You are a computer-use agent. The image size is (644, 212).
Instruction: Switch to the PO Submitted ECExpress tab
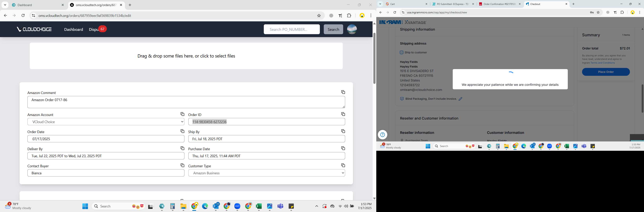pos(453,4)
